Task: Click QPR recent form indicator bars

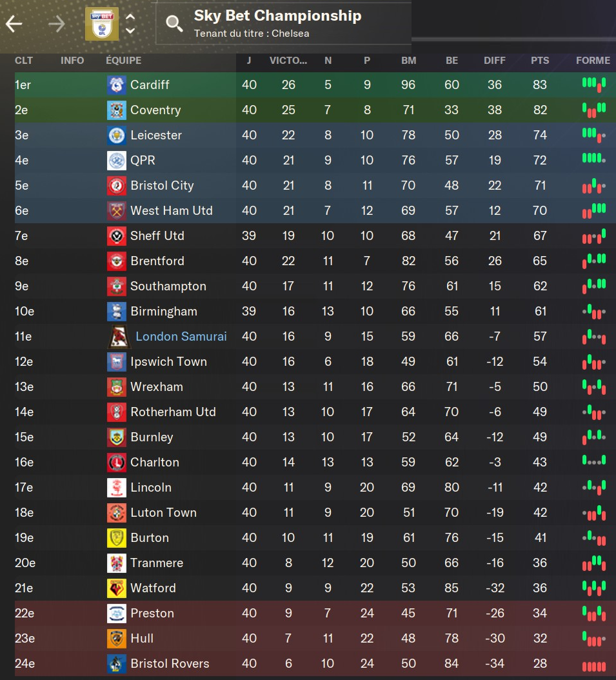Action: pyautogui.click(x=593, y=159)
